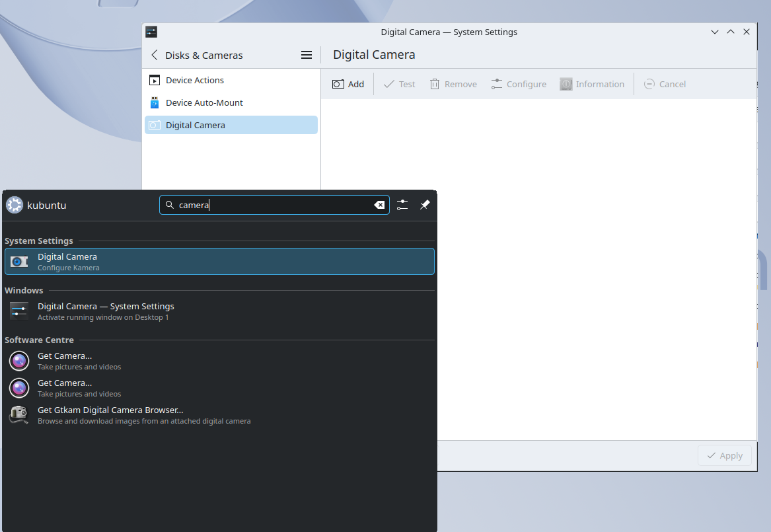This screenshot has height=532, width=771.
Task: Click the Configure toolbar button
Action: pos(519,84)
